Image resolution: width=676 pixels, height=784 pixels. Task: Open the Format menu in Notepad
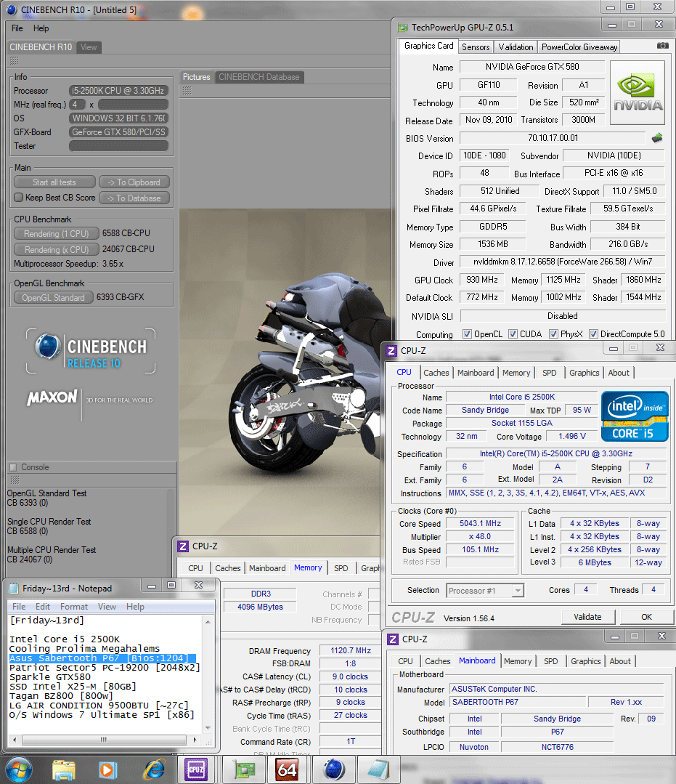click(x=74, y=607)
